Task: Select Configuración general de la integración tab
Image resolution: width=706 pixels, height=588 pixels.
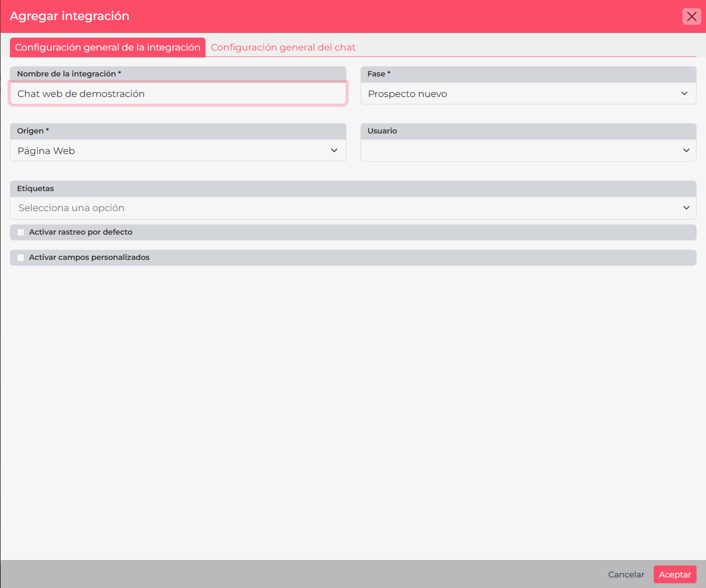Action: coord(108,48)
